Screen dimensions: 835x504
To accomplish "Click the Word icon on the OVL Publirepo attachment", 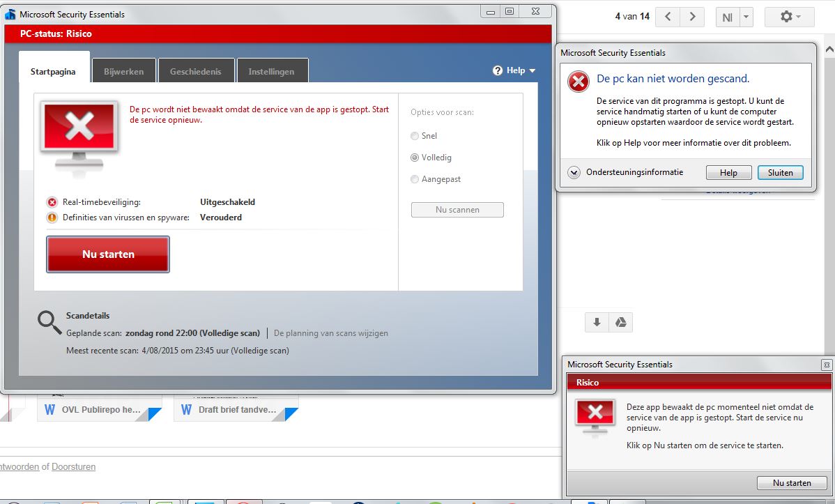I will click(50, 410).
